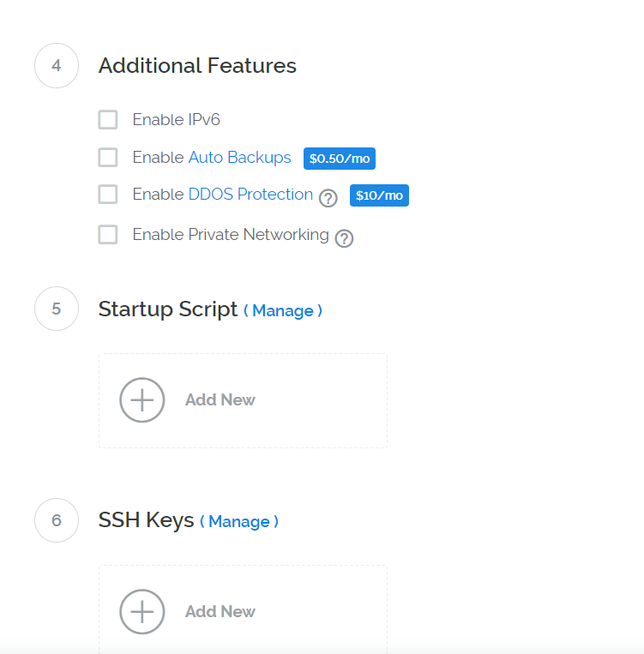This screenshot has width=644, height=654.
Task: Click the step 4 circle number icon
Action: pyautogui.click(x=57, y=66)
